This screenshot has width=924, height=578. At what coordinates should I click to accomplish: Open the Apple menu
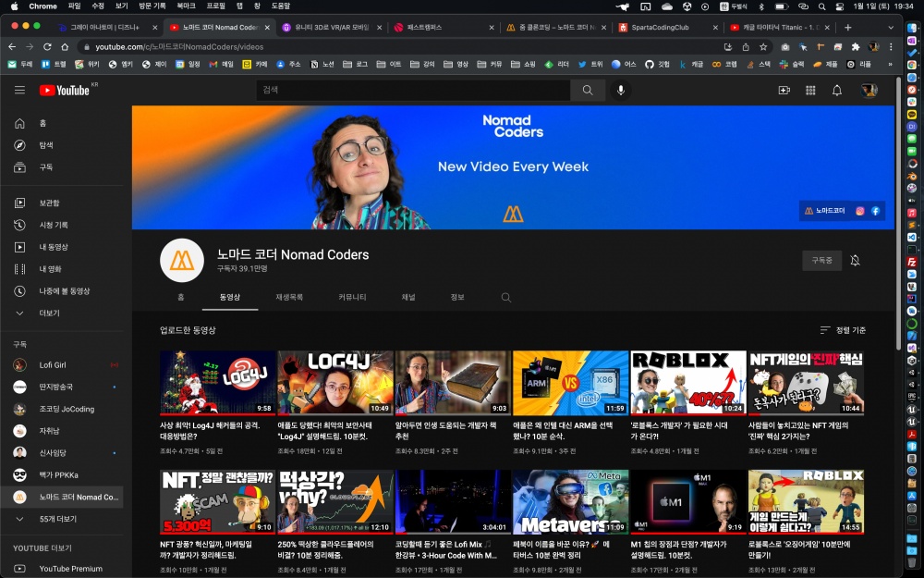14,6
